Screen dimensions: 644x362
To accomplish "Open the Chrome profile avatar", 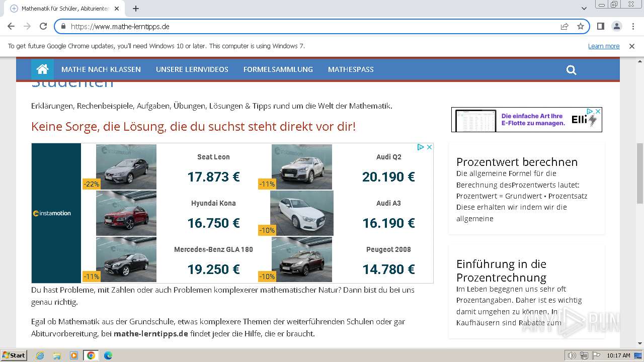I will point(616,26).
